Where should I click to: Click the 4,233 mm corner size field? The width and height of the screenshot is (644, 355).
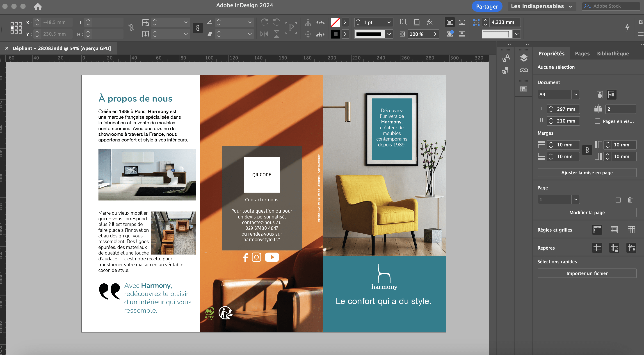coord(505,22)
